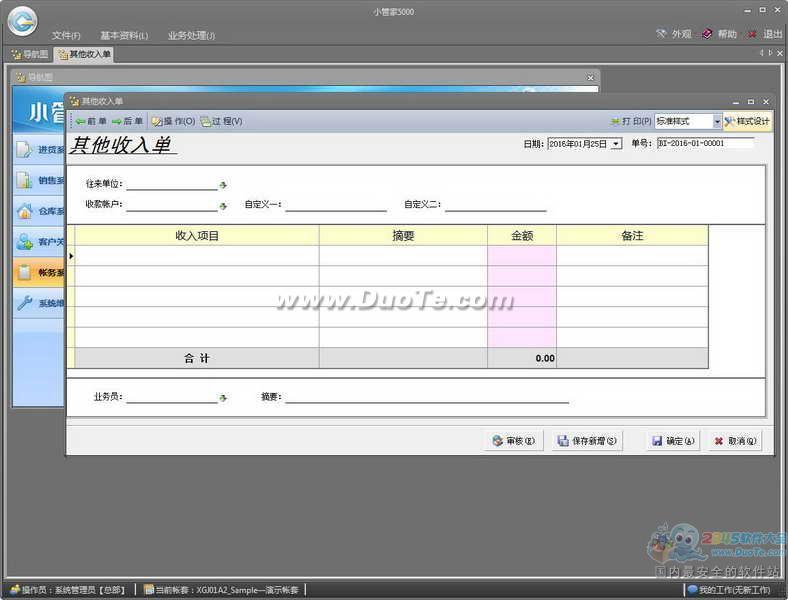
Task: Open the 业务处理 menu
Action: pyautogui.click(x=191, y=36)
